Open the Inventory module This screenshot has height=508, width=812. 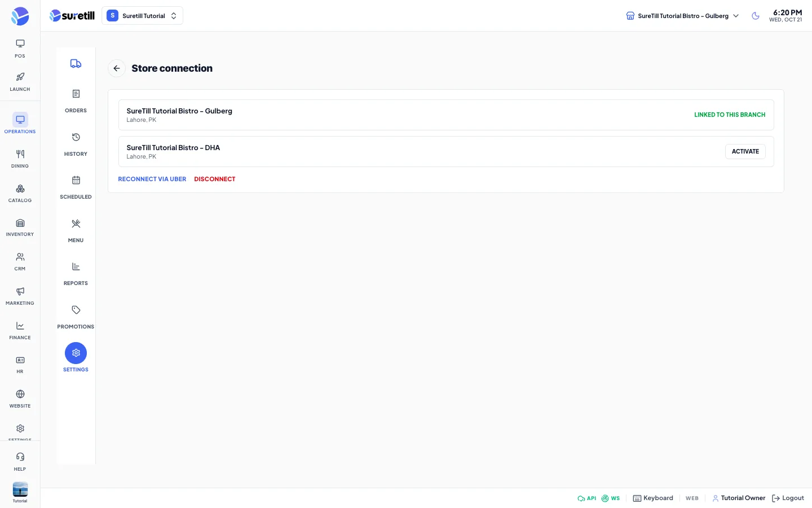pos(20,227)
